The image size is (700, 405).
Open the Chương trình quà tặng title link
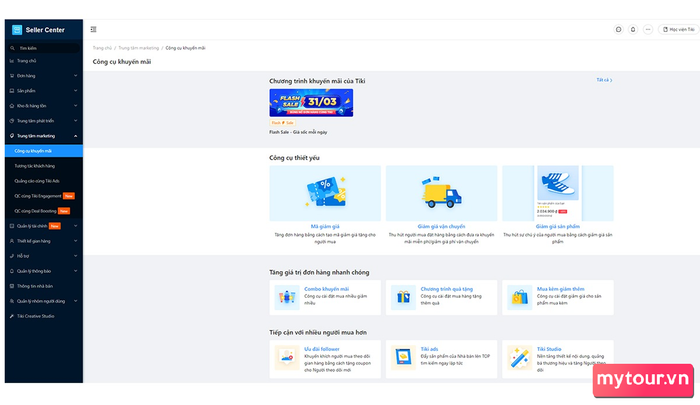point(446,289)
